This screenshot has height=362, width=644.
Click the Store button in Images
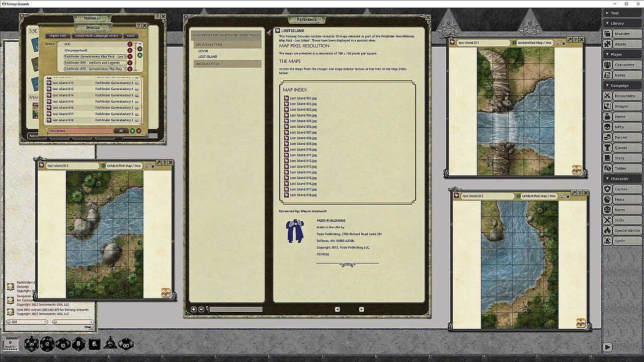(131, 36)
